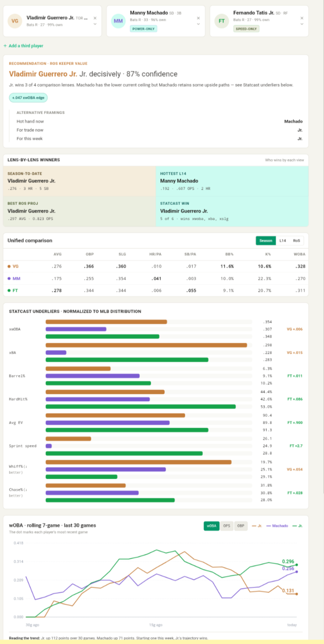Click the FT avatar icon

click(221, 21)
